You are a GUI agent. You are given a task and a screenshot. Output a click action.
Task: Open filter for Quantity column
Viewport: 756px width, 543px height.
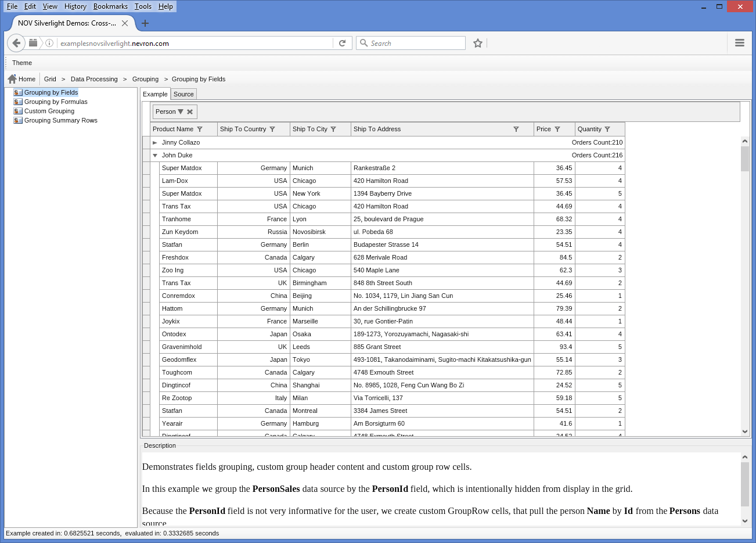[x=607, y=129]
